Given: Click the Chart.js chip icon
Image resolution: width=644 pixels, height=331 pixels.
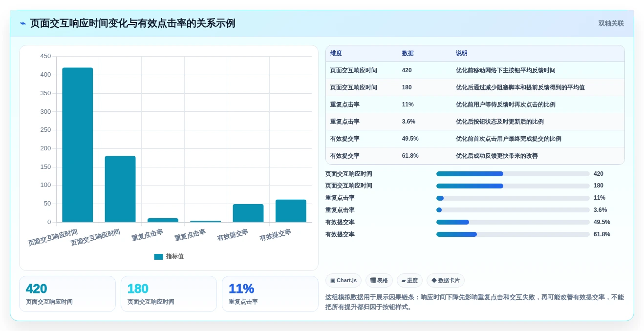Looking at the screenshot, I should (333, 280).
